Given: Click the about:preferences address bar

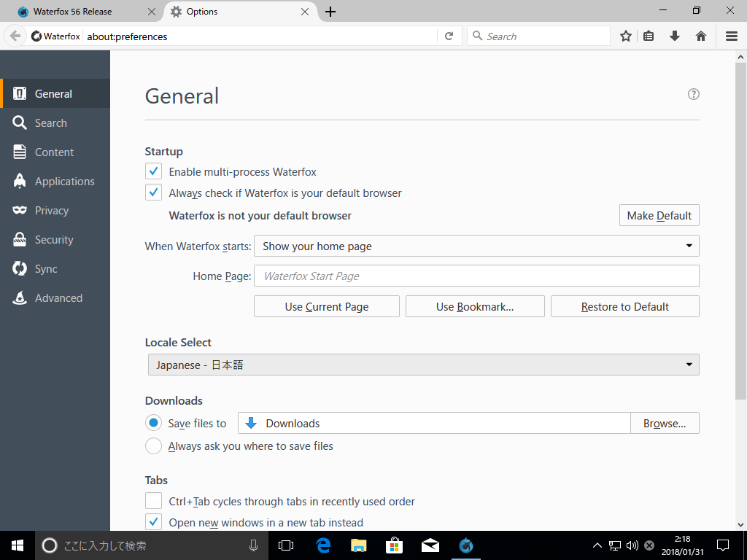Looking at the screenshot, I should (x=260, y=36).
